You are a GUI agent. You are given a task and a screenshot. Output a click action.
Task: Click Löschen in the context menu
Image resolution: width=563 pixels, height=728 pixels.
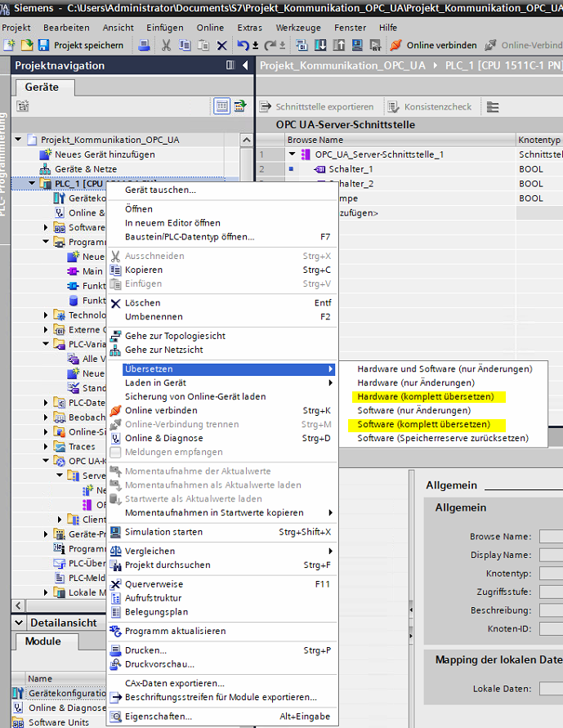point(143,302)
